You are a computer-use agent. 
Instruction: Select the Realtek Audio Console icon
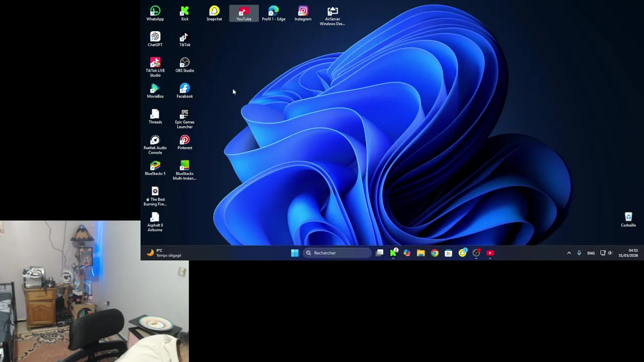[155, 145]
